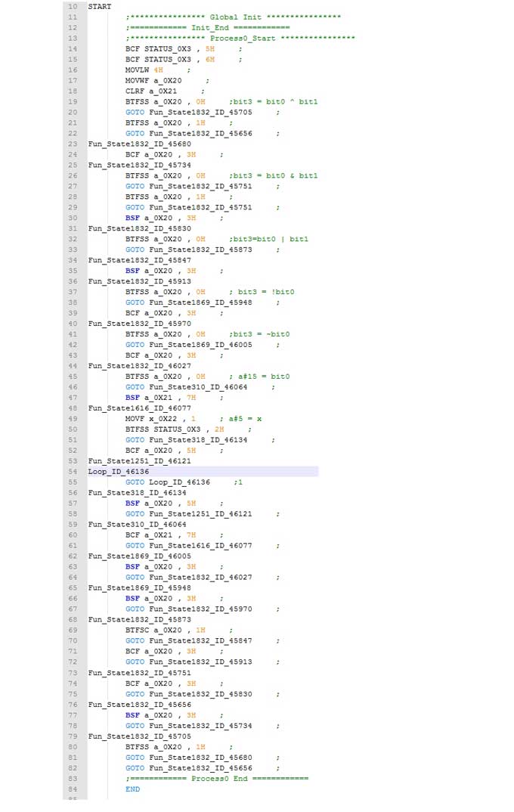Click GOTO Fun_State1832_ID_46027 on line 64
Viewport: 514px width, 812px height.
pyautogui.click(x=188, y=578)
